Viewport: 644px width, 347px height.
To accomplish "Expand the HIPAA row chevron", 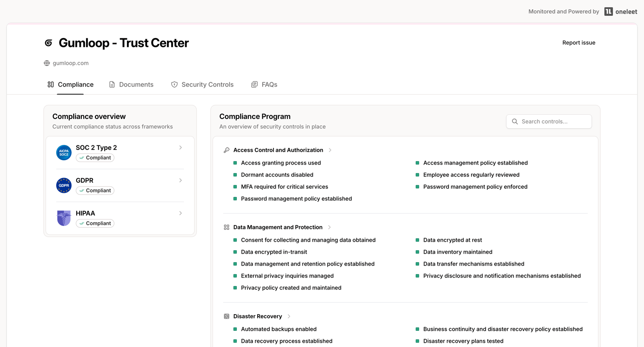I will pos(181,213).
